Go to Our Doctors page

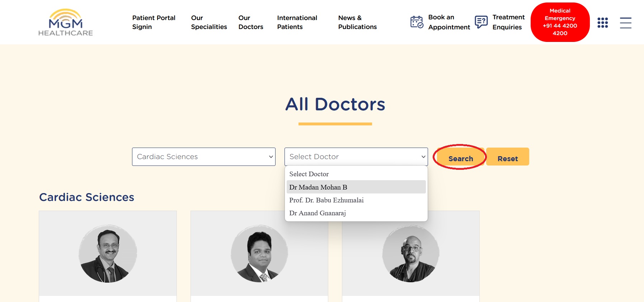tap(250, 22)
